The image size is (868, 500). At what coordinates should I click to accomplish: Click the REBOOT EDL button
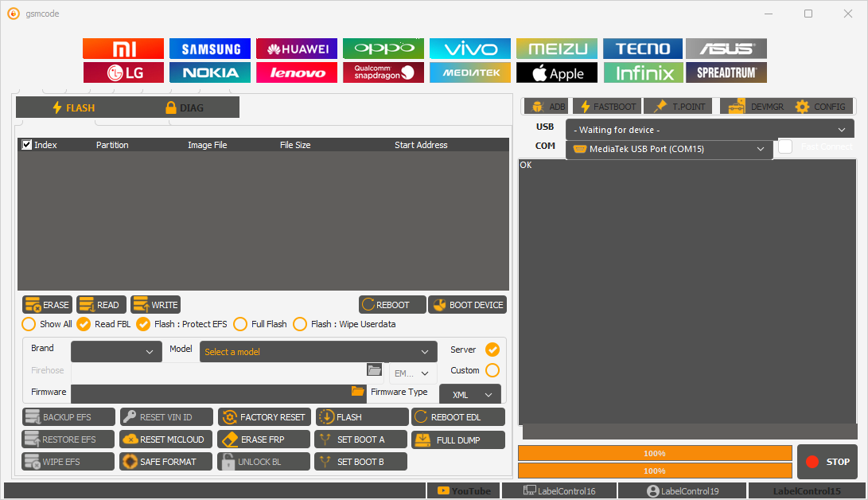coord(457,417)
